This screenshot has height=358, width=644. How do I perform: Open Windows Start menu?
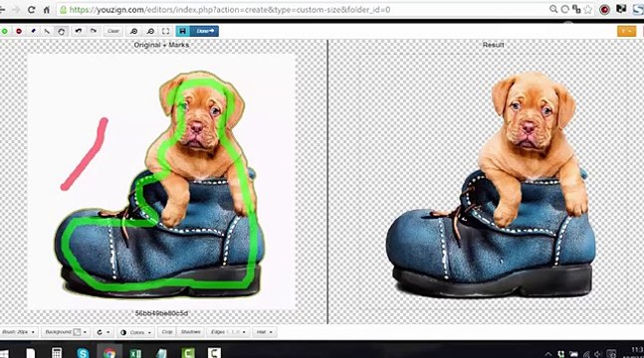[3, 353]
